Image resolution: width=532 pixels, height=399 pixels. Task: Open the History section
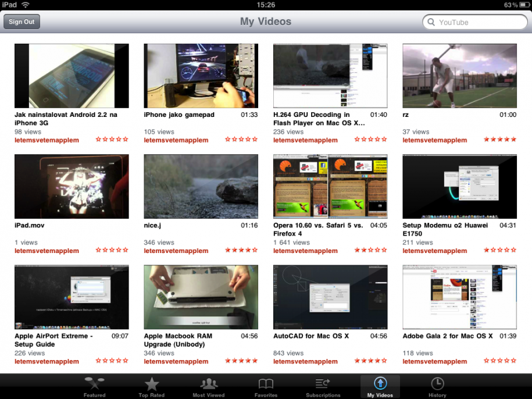[x=437, y=386]
